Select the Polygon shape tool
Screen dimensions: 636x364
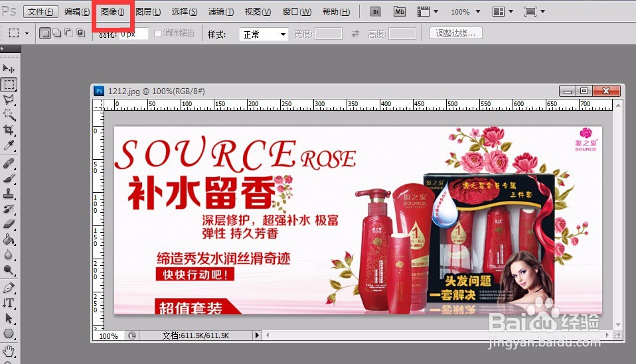(9, 334)
